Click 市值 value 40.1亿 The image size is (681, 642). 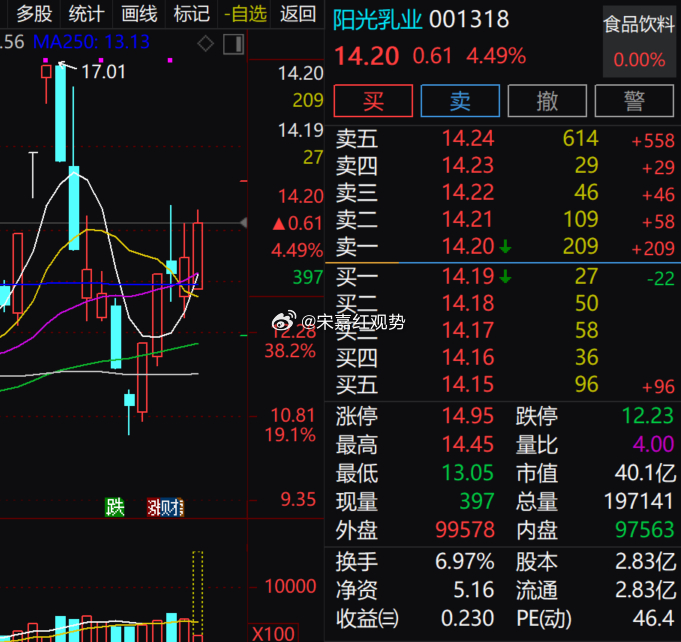[x=645, y=473]
